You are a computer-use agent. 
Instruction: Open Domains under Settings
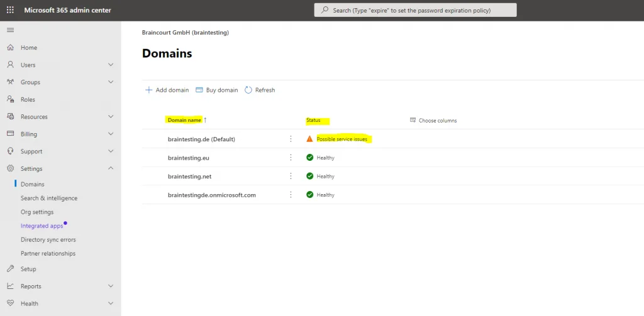coord(33,184)
